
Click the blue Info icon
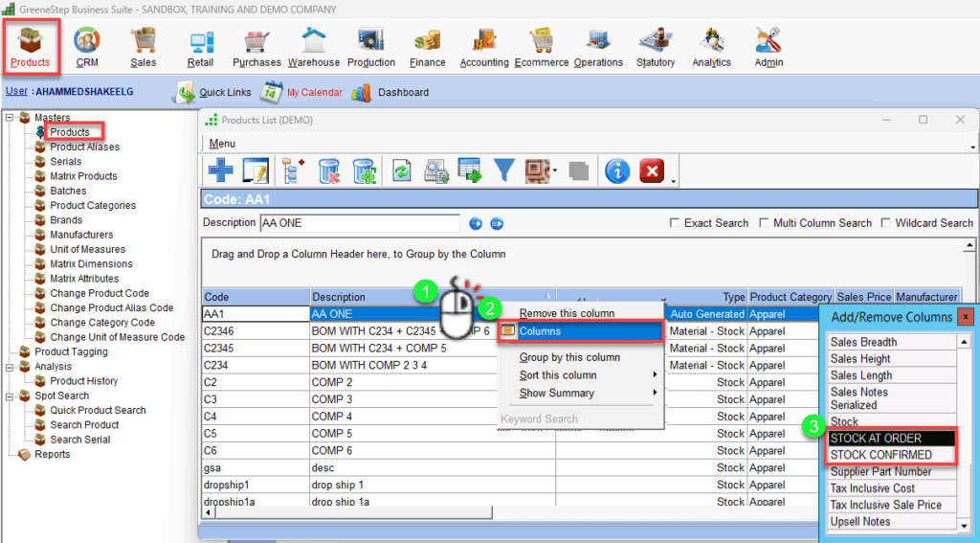617,170
